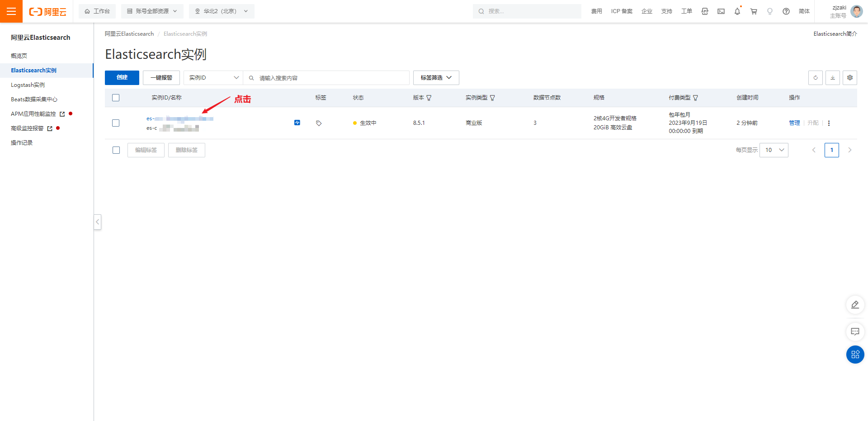Open the APM external link icon
Image resolution: width=868 pixels, height=421 pixels.
point(62,114)
